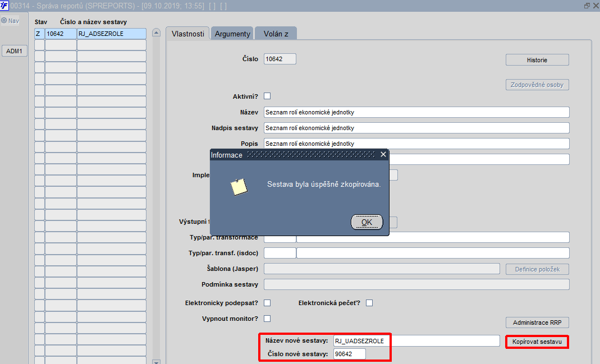Viewport: 600px width, 364px height.
Task: Select the list cell 10642
Action: (x=61, y=34)
